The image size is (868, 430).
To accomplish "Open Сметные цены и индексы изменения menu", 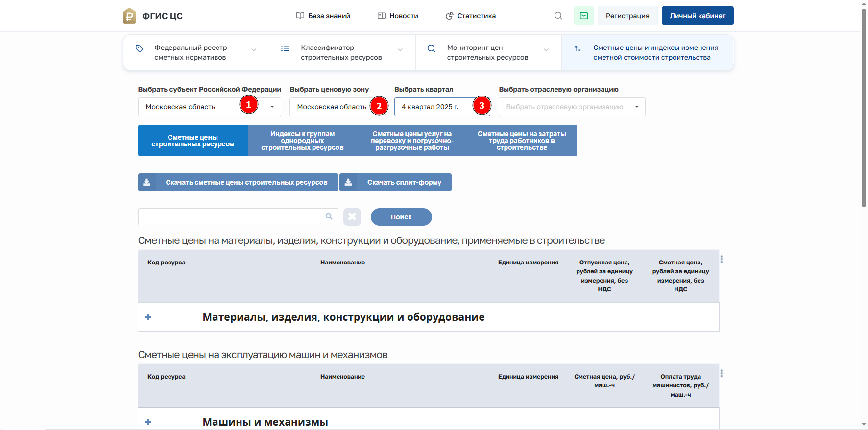I will point(648,52).
